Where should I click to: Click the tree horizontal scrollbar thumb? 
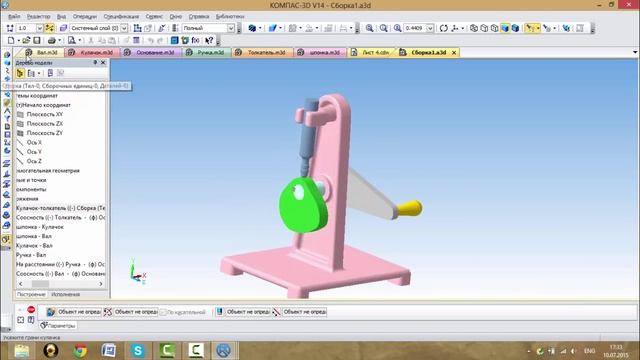click(x=40, y=284)
